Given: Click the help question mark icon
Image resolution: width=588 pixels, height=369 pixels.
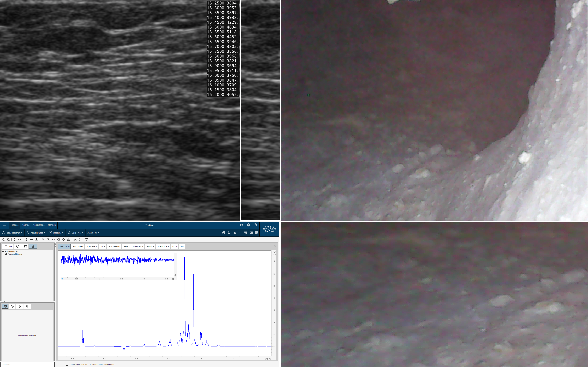Looking at the screenshot, I should pos(255,225).
